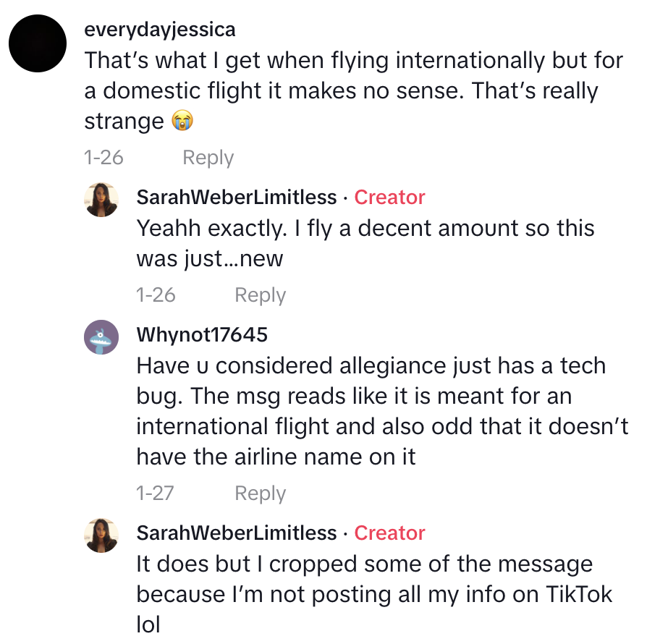647x644 pixels.
Task: Click Creator badge on the 'Yeahh exactly' reply
Action: click(389, 197)
